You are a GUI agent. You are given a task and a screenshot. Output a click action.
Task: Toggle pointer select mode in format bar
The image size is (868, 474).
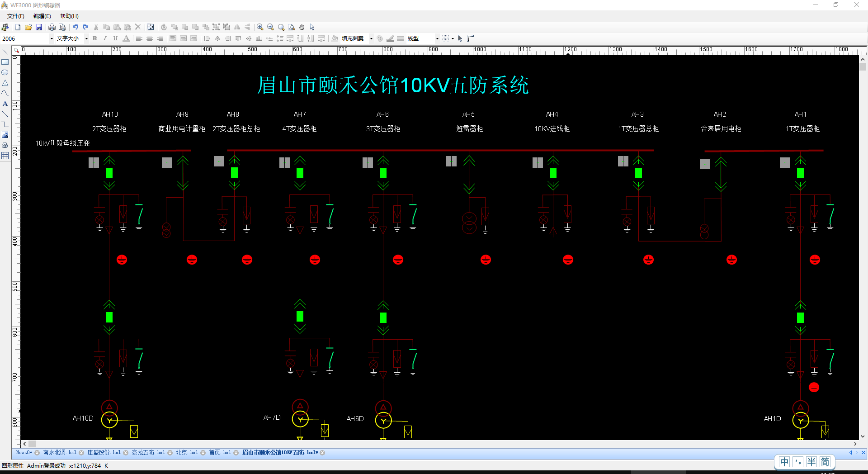tap(460, 38)
